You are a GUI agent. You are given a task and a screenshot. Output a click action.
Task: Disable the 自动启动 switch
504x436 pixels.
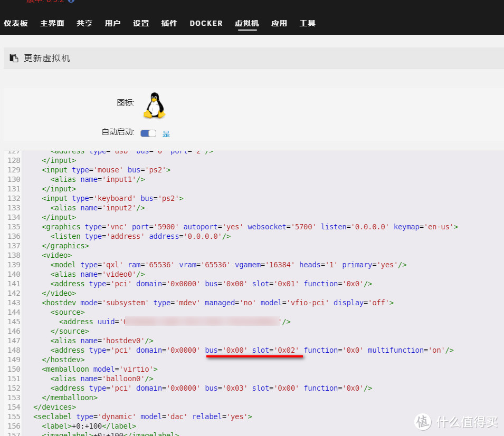click(148, 133)
